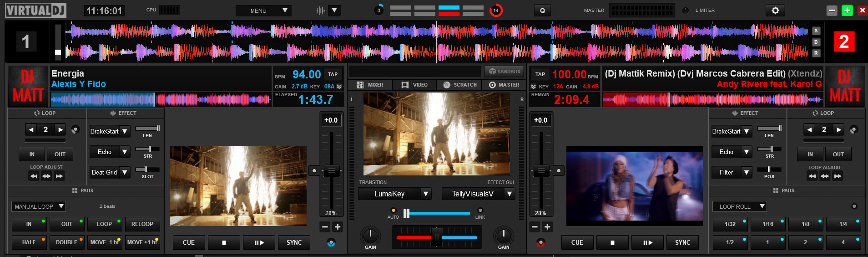Click RELOOP pad on left deck
The image size is (868, 257).
[x=142, y=224]
